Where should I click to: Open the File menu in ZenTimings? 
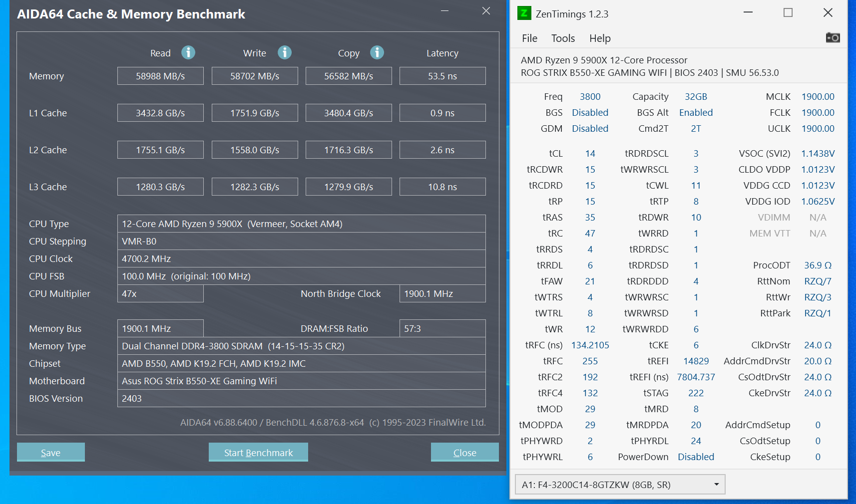pos(529,38)
